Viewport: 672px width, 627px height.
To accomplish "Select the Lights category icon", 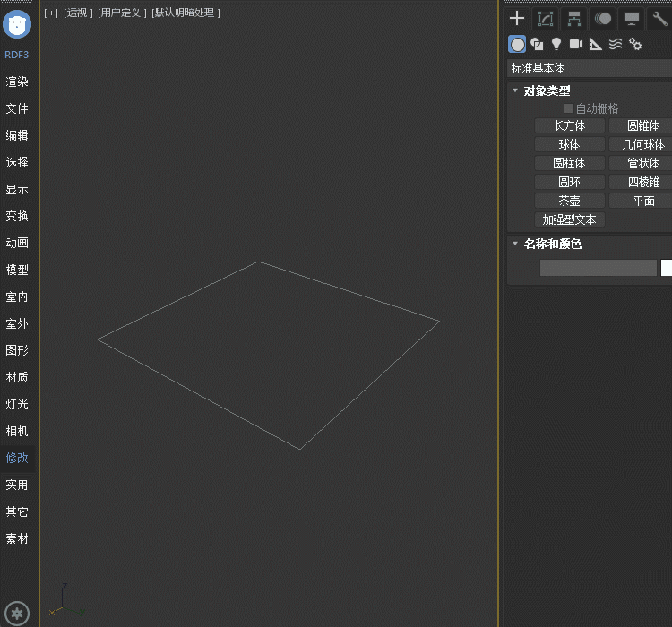I will [x=556, y=44].
